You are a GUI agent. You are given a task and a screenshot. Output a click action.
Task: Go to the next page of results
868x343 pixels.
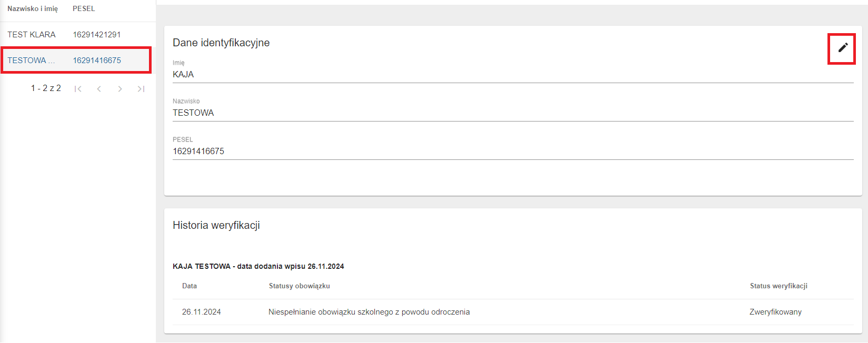pyautogui.click(x=120, y=89)
